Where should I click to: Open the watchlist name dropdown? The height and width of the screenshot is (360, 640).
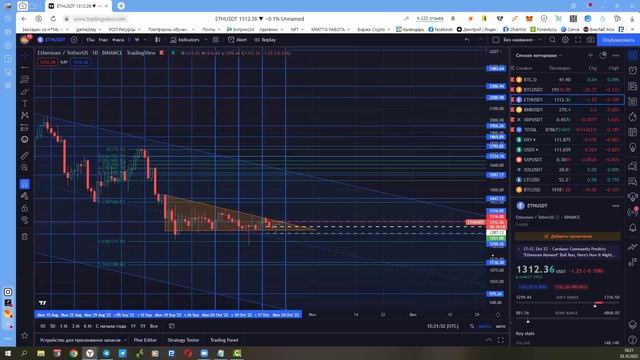click(x=538, y=56)
